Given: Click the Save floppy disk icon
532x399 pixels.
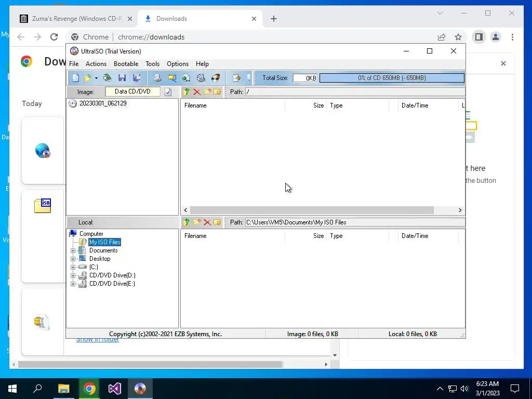Looking at the screenshot, I should (x=122, y=78).
